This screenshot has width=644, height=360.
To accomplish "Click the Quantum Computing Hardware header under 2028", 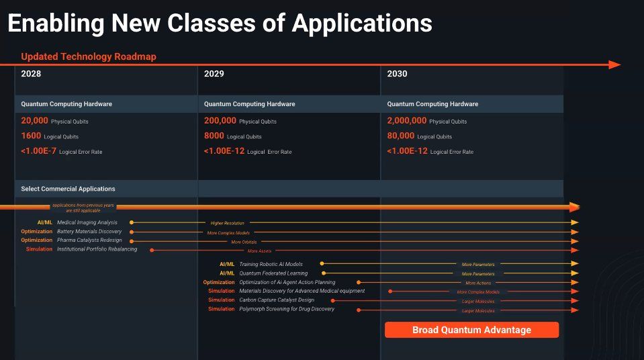I will [x=66, y=104].
